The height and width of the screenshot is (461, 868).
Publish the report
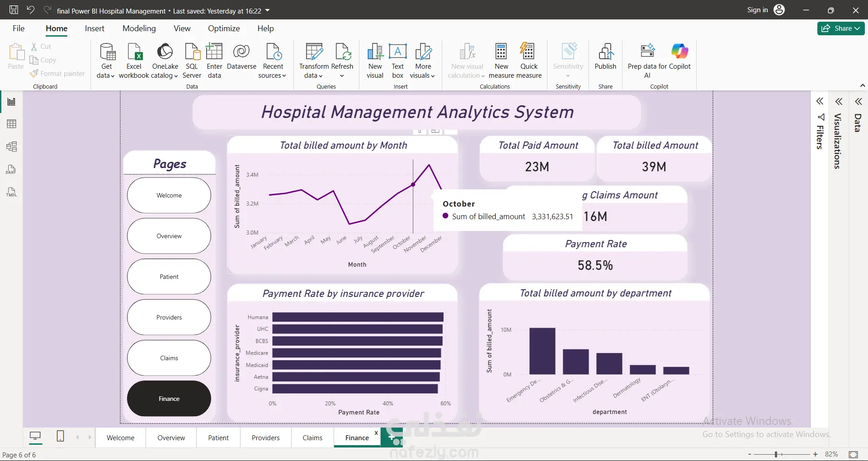[x=605, y=57]
